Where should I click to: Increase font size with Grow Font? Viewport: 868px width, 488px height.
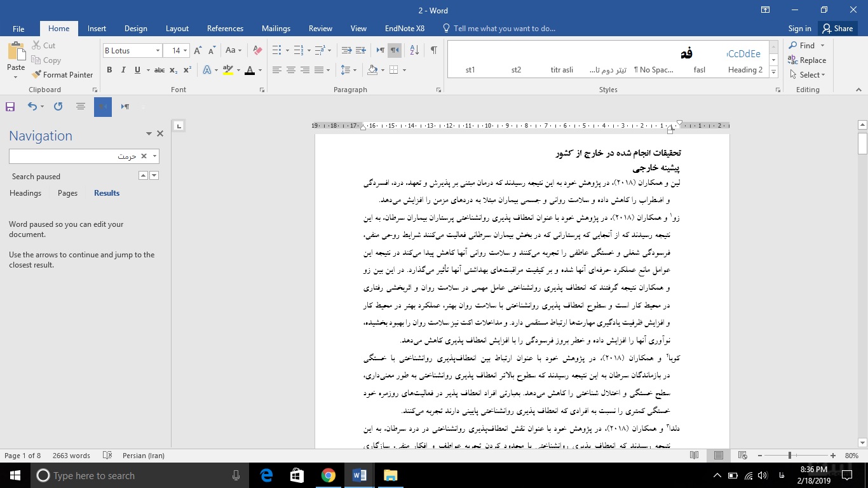point(198,50)
